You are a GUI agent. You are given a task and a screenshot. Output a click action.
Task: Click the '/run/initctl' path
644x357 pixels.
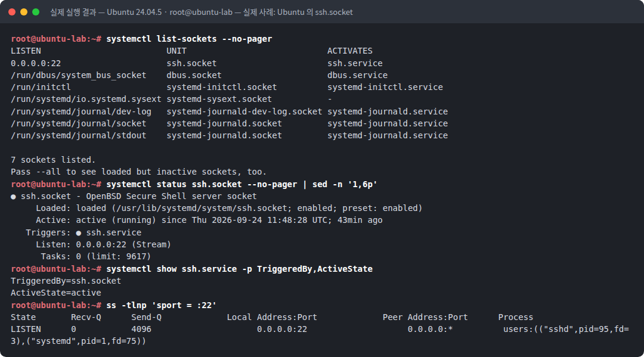click(41, 87)
